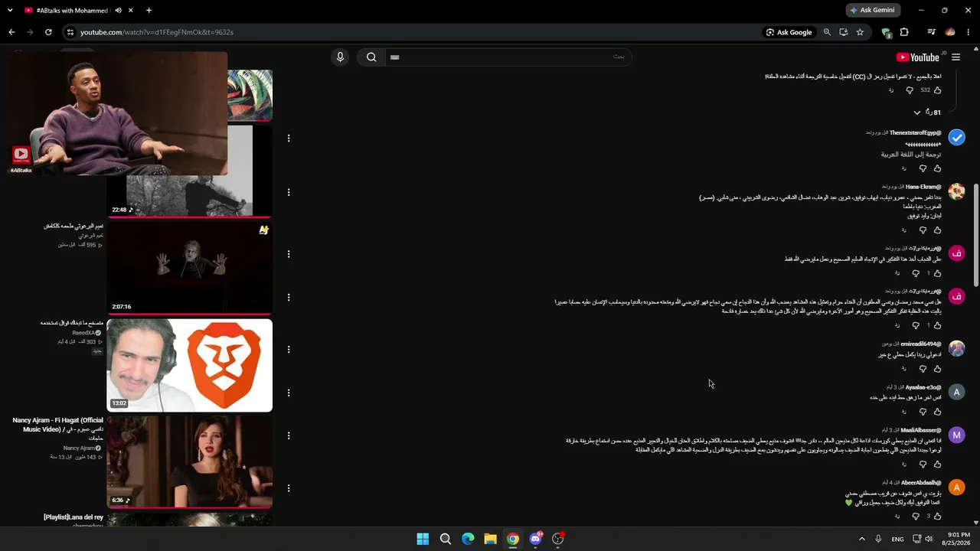Open the Brave lion video thumbnail
Image resolution: width=980 pixels, height=551 pixels.
[189, 365]
